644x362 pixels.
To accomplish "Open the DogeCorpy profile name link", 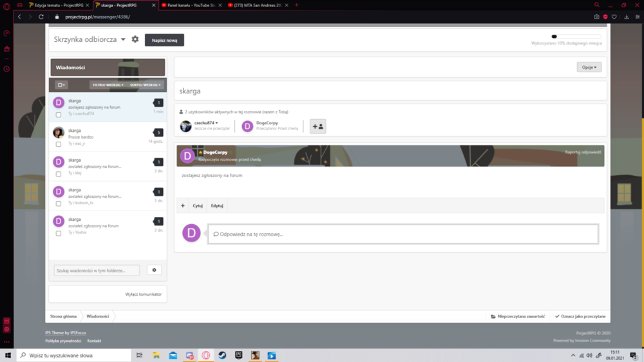I will pos(215,152).
